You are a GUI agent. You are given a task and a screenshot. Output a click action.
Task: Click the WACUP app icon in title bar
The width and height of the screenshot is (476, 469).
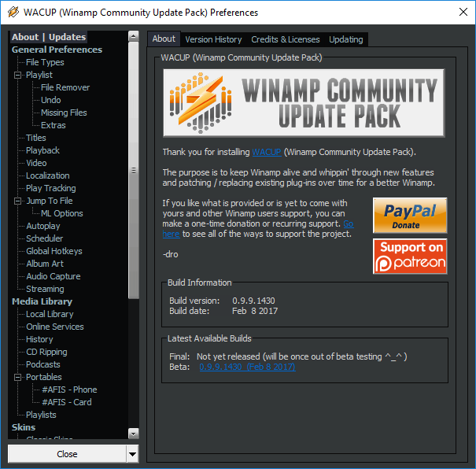point(13,12)
